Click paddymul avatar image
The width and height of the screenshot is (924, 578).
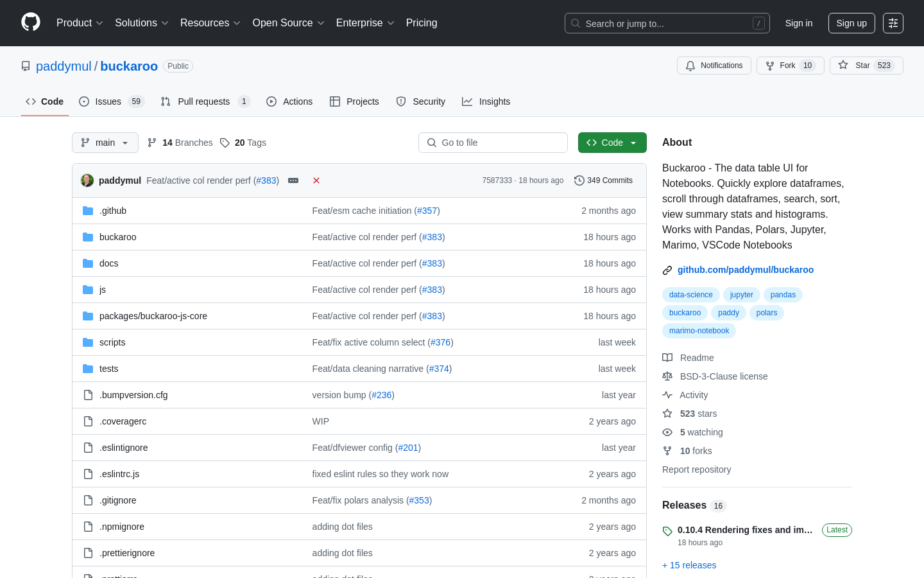(87, 180)
